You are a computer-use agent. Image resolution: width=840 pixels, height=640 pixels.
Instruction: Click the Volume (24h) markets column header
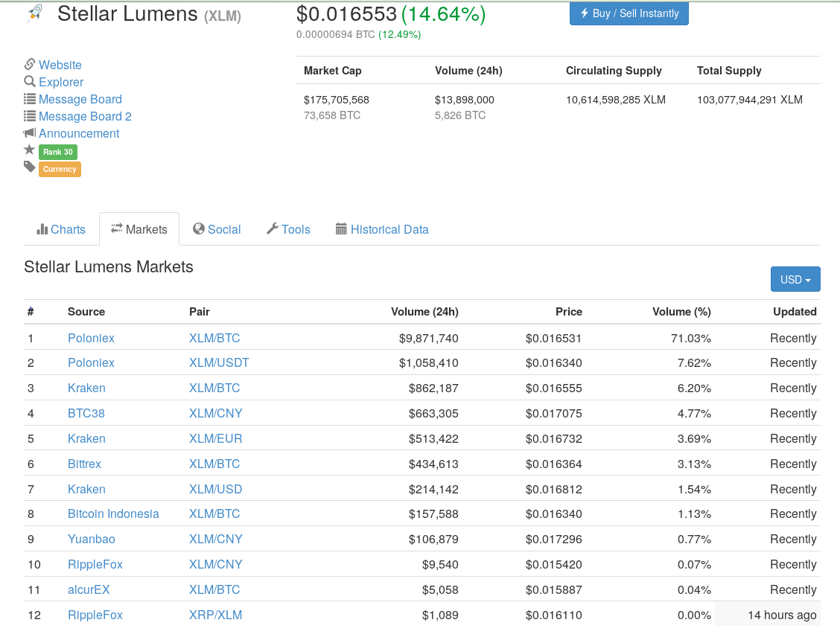point(424,312)
